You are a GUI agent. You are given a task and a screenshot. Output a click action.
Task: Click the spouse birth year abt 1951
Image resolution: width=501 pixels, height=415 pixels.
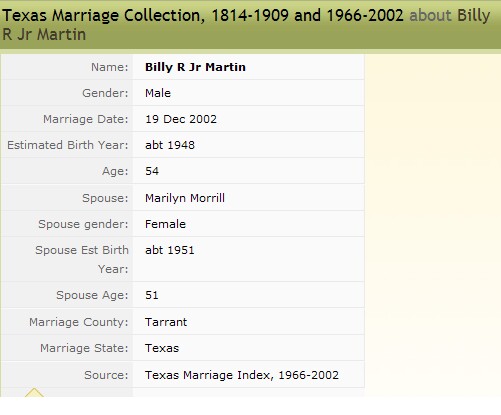coord(170,250)
